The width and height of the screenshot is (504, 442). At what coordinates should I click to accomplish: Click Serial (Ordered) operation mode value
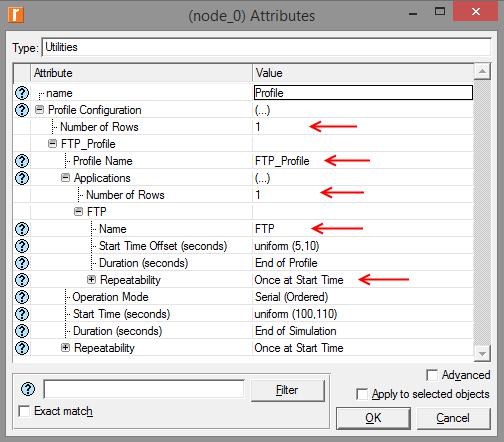click(x=292, y=297)
